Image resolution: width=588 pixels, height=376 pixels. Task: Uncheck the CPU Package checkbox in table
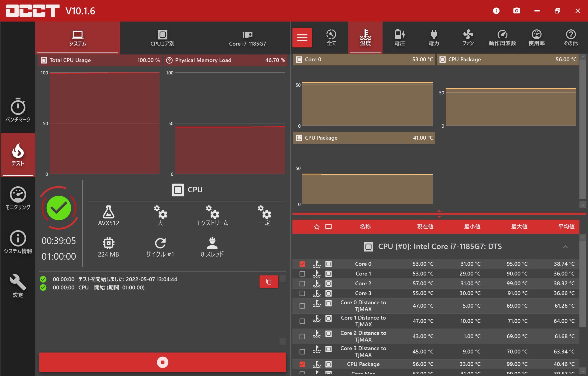point(302,364)
